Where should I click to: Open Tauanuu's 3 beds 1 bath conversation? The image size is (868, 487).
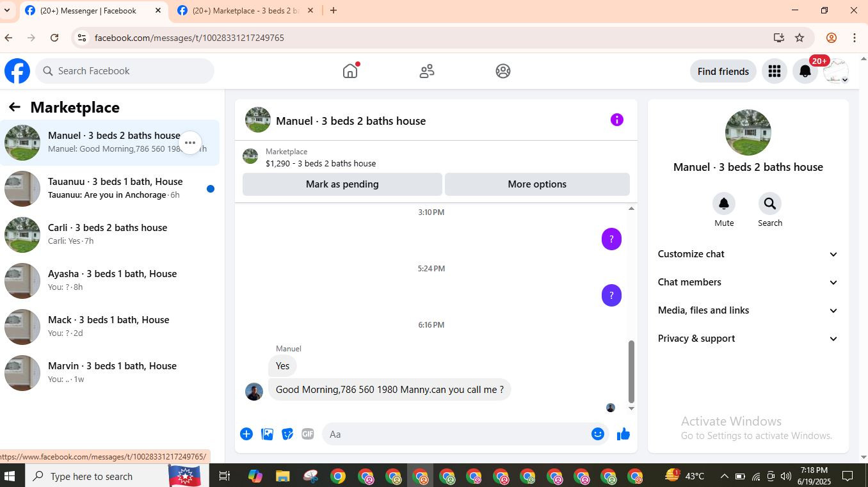click(110, 189)
